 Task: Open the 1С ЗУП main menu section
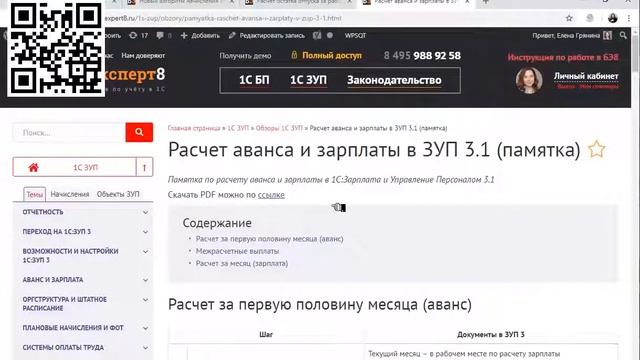point(308,80)
